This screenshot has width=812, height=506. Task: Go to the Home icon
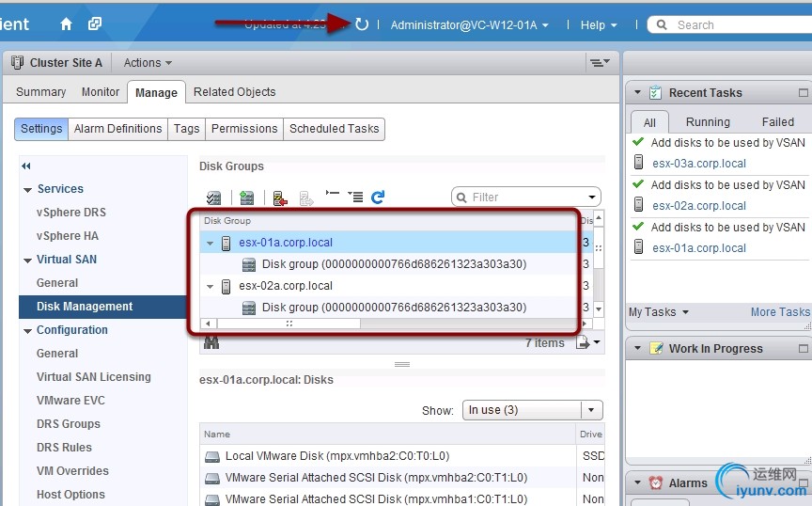[66, 24]
